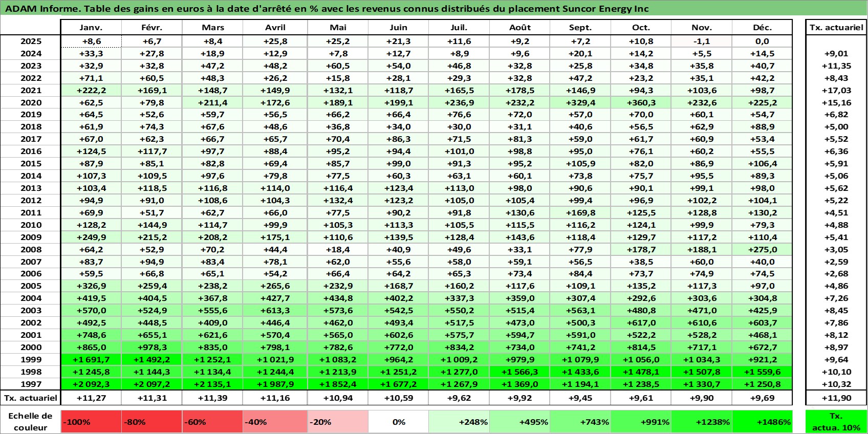Click the '+2,59' actuarial rate for 2007

836,262
